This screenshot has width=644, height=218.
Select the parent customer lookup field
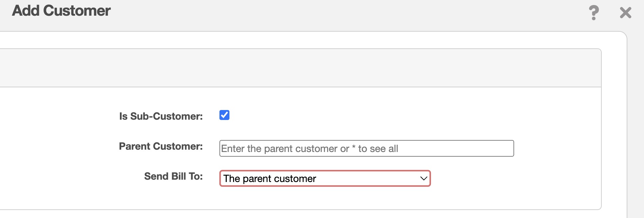(x=366, y=148)
